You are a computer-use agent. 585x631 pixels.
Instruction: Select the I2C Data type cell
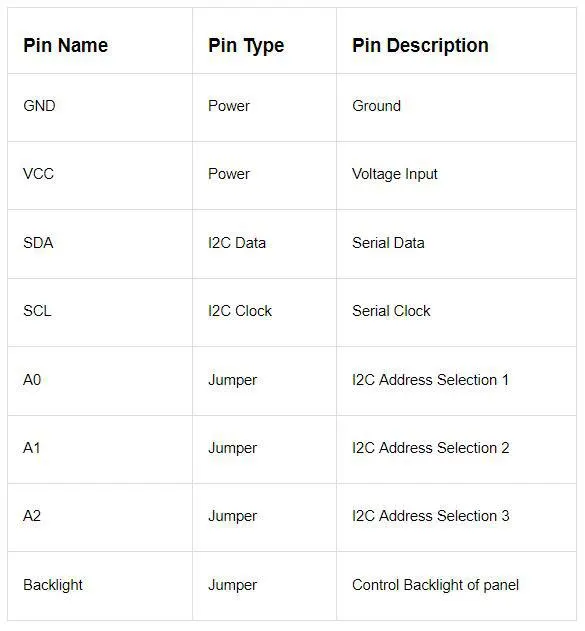tap(264, 244)
